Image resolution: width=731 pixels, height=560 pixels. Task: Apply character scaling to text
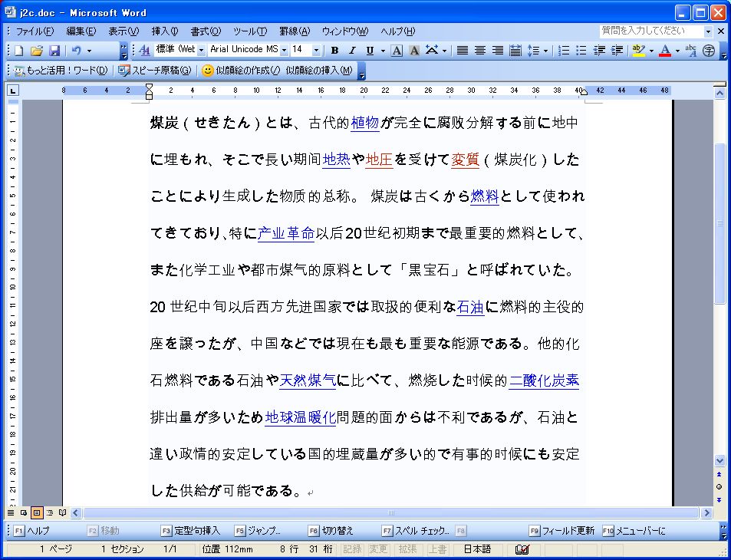pyautogui.click(x=432, y=51)
